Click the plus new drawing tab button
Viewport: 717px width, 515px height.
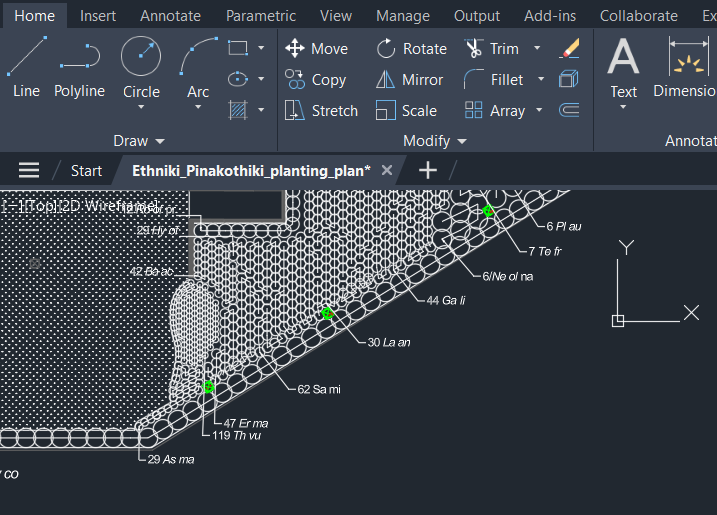tap(428, 170)
